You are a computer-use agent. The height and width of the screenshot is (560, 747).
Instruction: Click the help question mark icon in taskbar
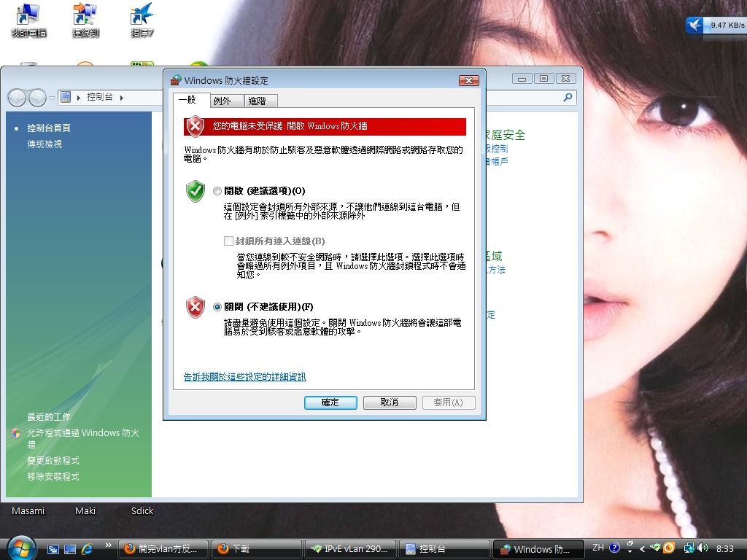(614, 548)
